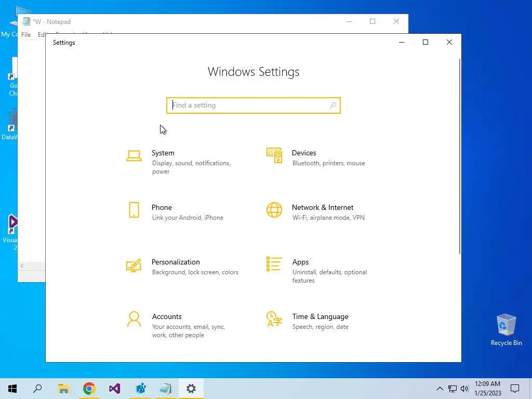Switch to Notepad via taskbar icon
Image resolution: width=532 pixels, height=399 pixels.
point(166,389)
